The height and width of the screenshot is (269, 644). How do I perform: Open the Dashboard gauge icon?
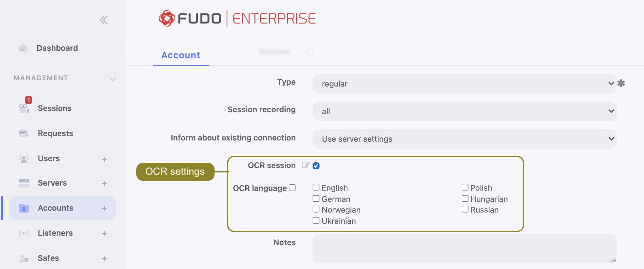(x=23, y=48)
